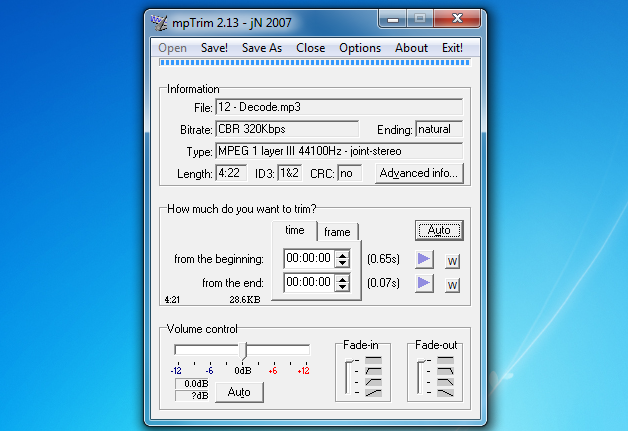Click the ?dB value box
Viewport: 628px width, 431px height.
[192, 396]
